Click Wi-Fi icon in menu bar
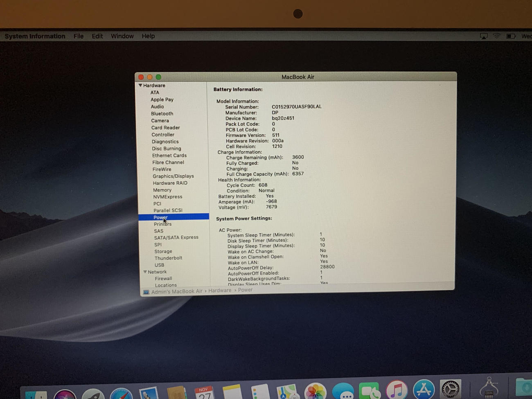The height and width of the screenshot is (399, 532). click(496, 36)
